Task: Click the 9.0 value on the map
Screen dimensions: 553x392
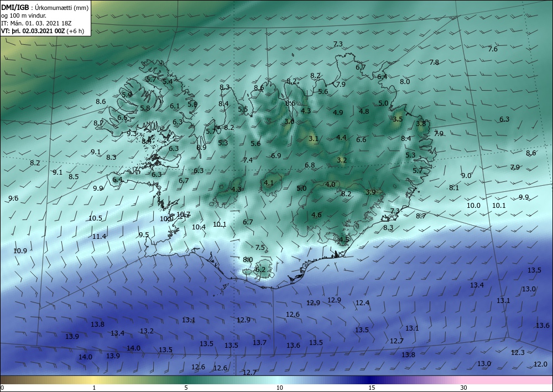Action: tap(466, 176)
